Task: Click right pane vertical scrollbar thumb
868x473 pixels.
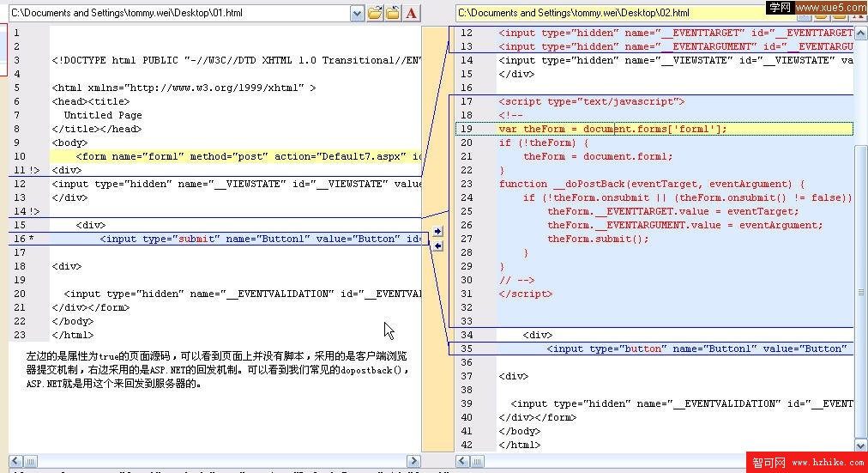Action: coord(861,292)
